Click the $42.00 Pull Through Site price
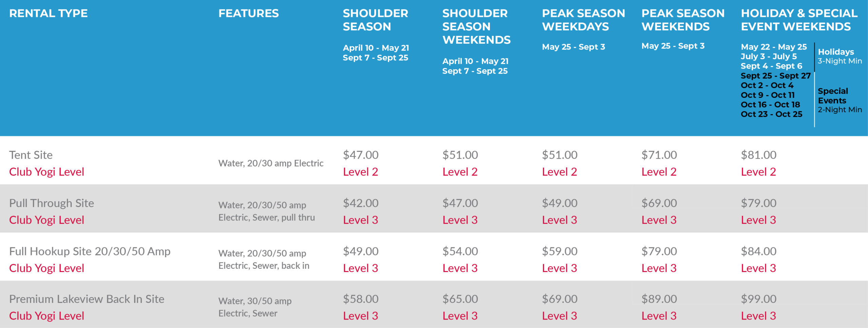The image size is (868, 328). click(360, 203)
